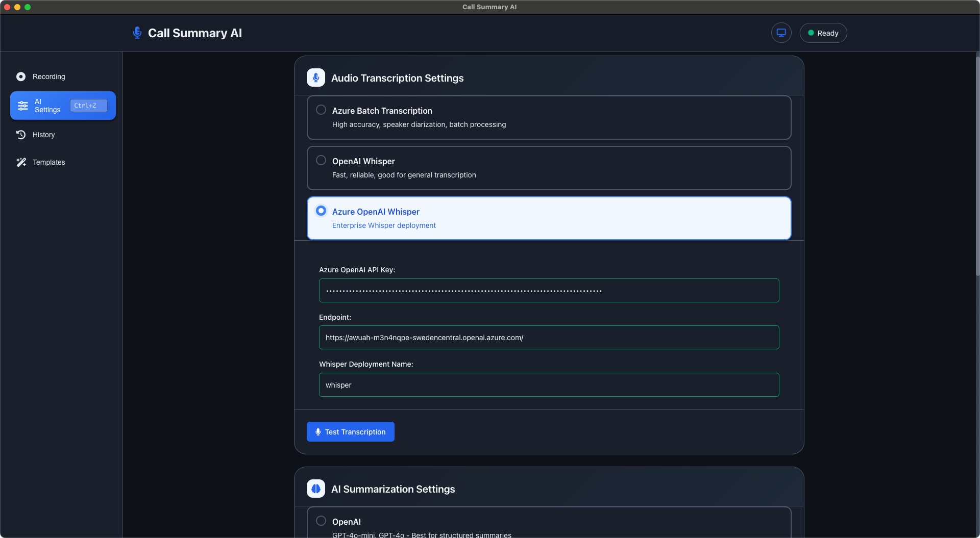Screen dimensions: 980x538
Task: Click the page vertical scrollbar
Action: (x=977, y=166)
